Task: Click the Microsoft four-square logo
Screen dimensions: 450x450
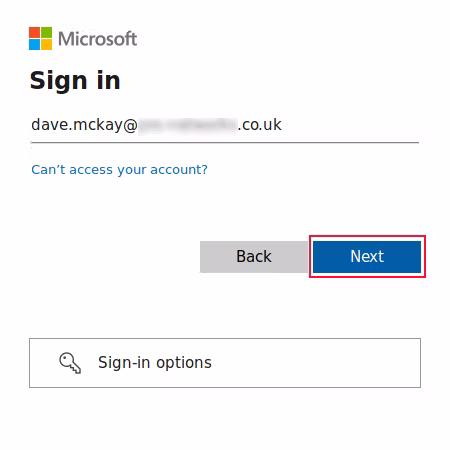Action: (40, 38)
